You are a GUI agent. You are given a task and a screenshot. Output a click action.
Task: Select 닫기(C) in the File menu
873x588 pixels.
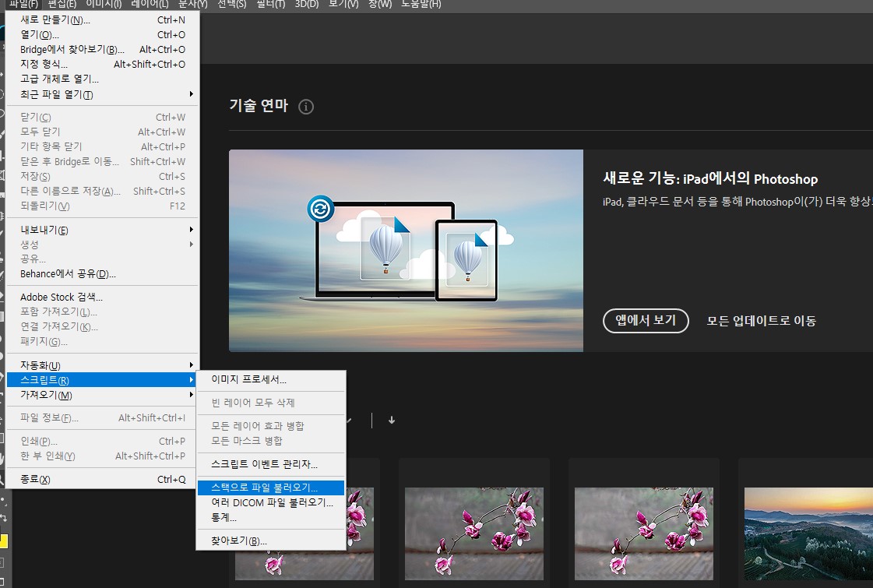pyautogui.click(x=103, y=117)
